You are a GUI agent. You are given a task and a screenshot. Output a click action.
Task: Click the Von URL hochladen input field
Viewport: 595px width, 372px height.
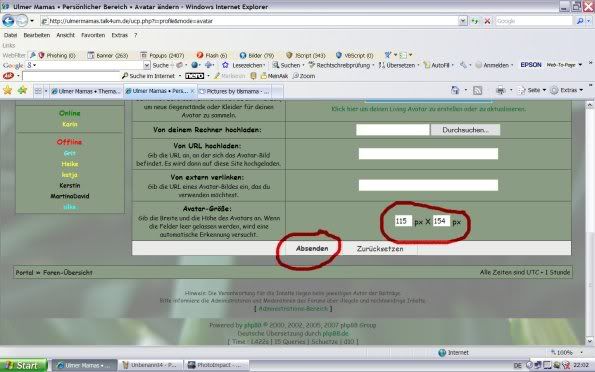click(x=428, y=154)
